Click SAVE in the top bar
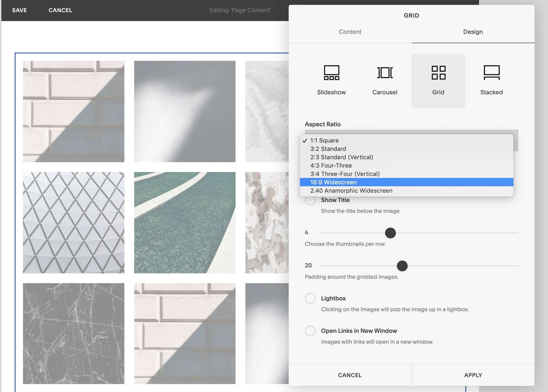The width and height of the screenshot is (548, 392). [x=19, y=10]
